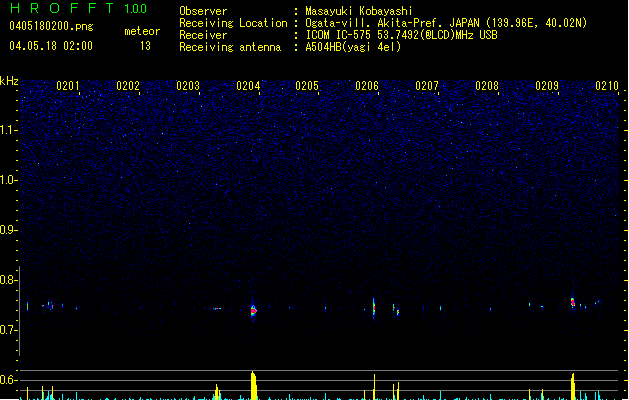Click the tall yellow power peak below 0204
This screenshot has width=629, height=400.
253,386
